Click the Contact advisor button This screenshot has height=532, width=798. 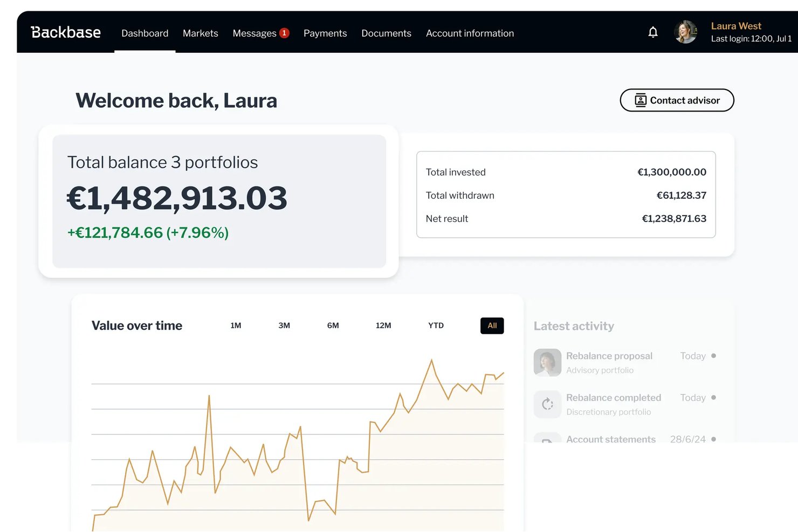tap(677, 100)
